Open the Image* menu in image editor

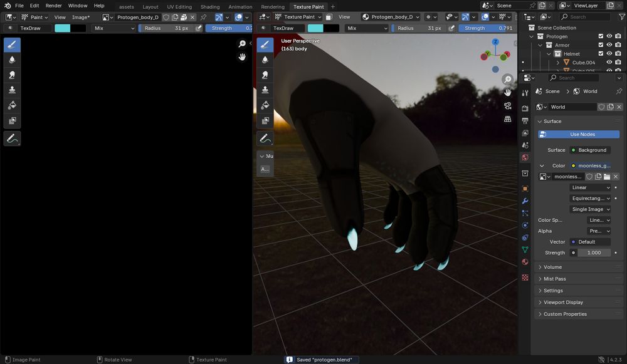tap(81, 17)
